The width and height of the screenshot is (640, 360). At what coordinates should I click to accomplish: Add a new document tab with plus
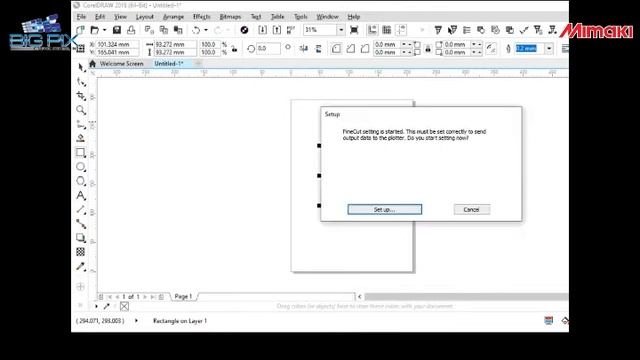(x=198, y=64)
